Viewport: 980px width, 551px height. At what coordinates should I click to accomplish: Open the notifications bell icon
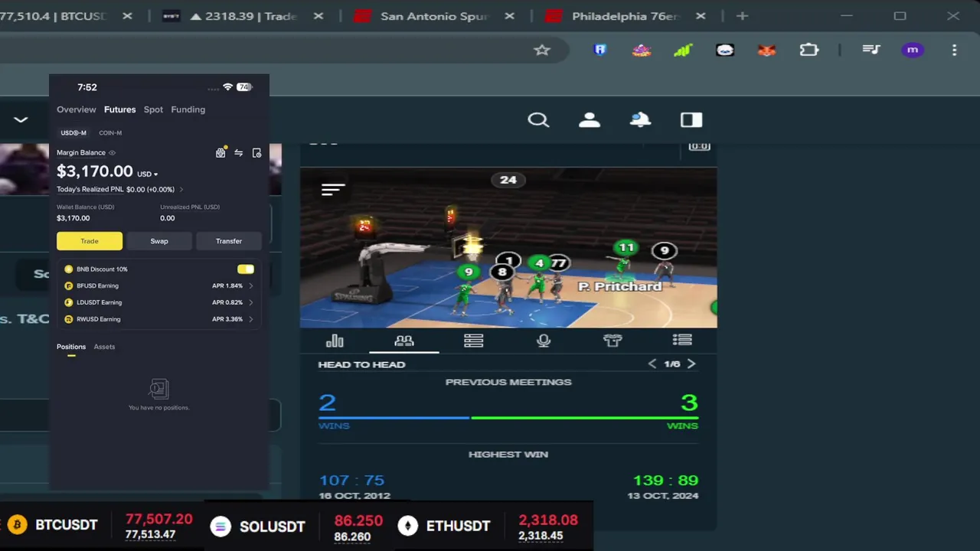coord(640,120)
